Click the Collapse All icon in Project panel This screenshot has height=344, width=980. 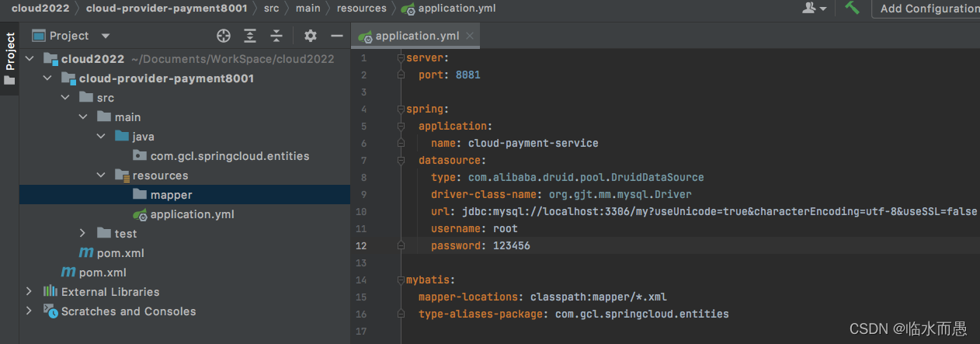click(x=276, y=36)
